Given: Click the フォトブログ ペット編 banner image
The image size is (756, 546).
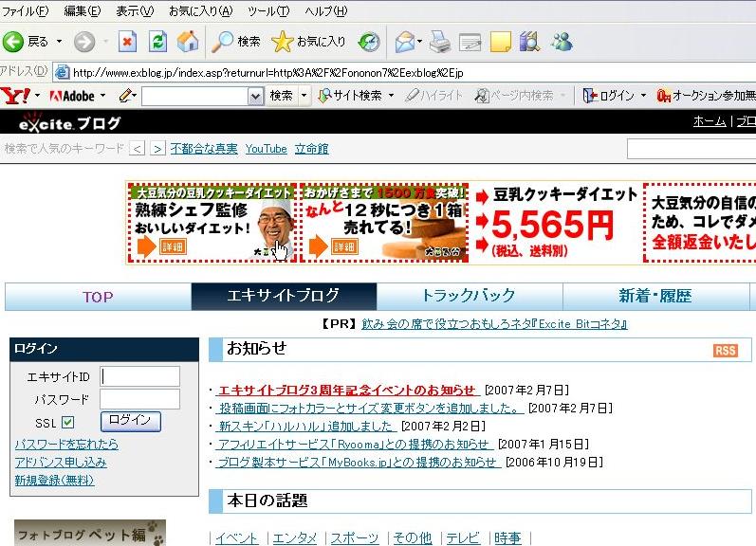Looking at the screenshot, I should [x=90, y=533].
